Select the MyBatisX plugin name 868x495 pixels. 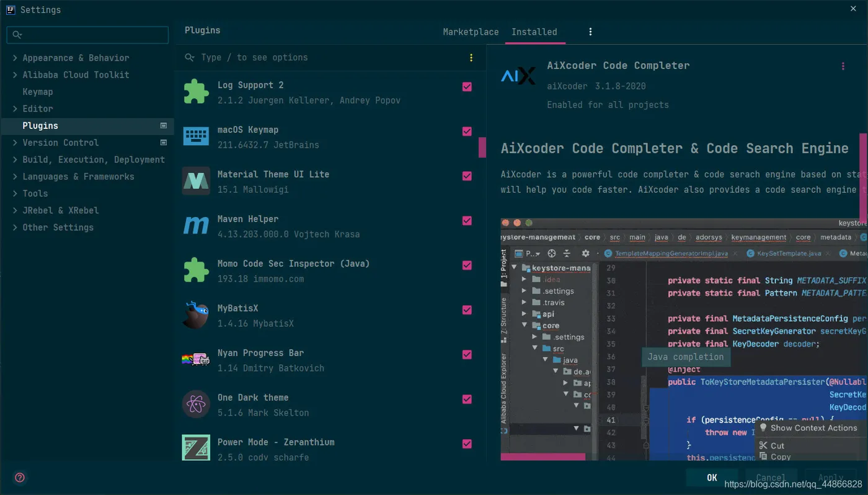238,308
